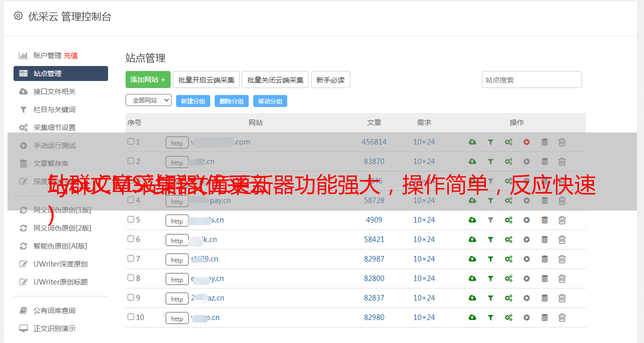The width and height of the screenshot is (644, 343).
Task: Tick checkbox for row 9
Action: click(131, 297)
